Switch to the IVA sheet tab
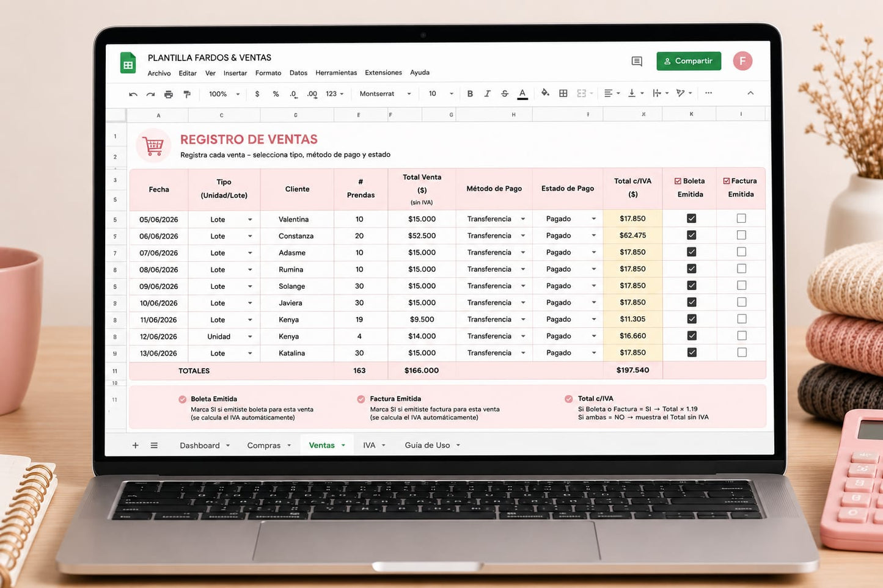 369,445
